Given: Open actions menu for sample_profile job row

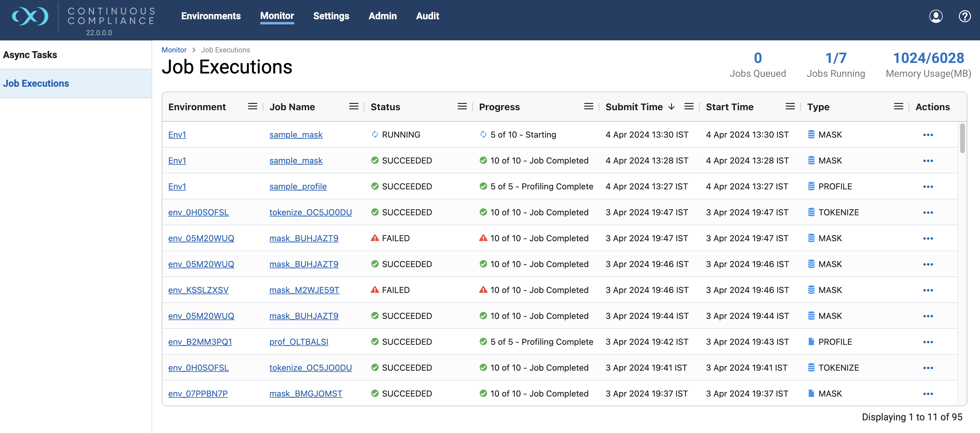Looking at the screenshot, I should [928, 187].
